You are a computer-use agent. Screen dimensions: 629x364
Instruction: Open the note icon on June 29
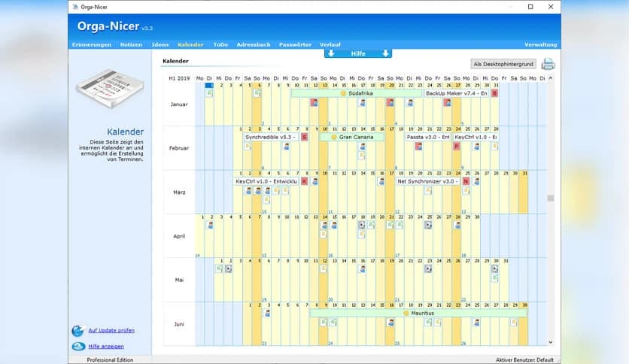point(514,323)
